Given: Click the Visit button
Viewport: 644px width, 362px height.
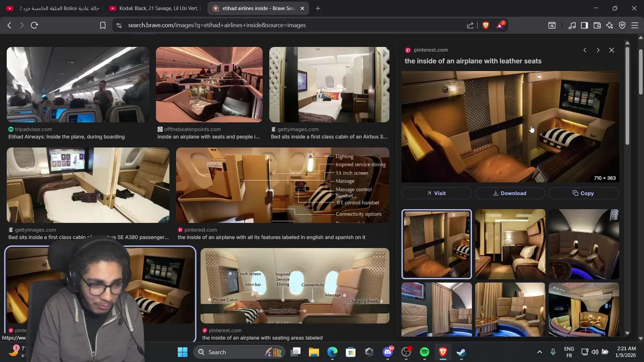Looking at the screenshot, I should [x=436, y=193].
